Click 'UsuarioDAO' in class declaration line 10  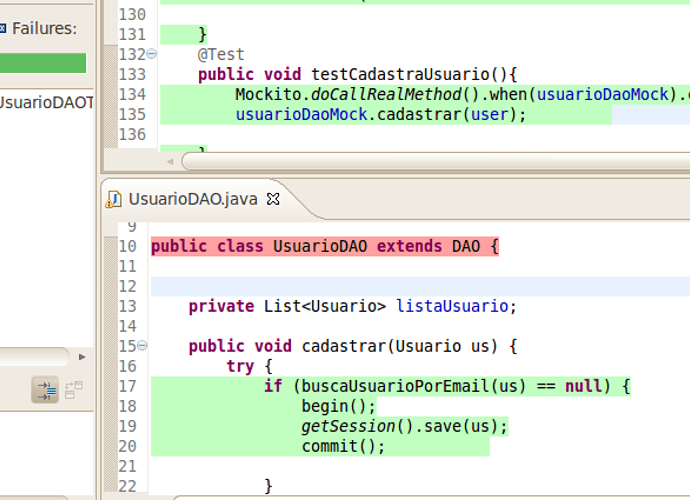click(x=320, y=246)
